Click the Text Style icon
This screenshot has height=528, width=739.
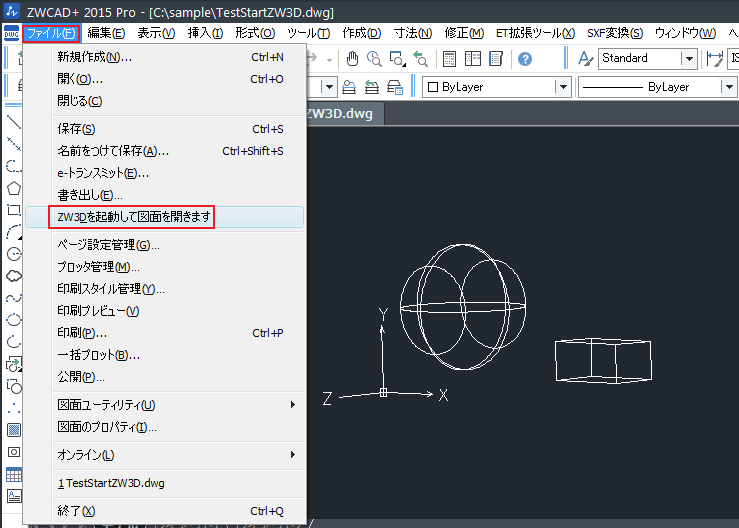[585, 59]
